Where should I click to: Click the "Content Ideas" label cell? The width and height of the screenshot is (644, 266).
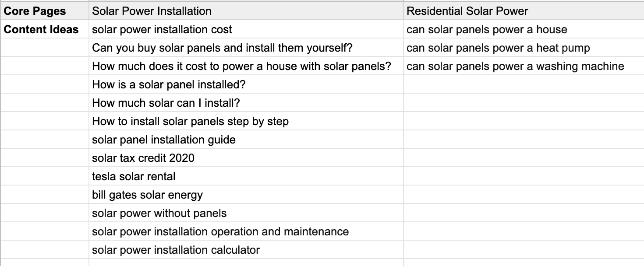[x=41, y=29]
